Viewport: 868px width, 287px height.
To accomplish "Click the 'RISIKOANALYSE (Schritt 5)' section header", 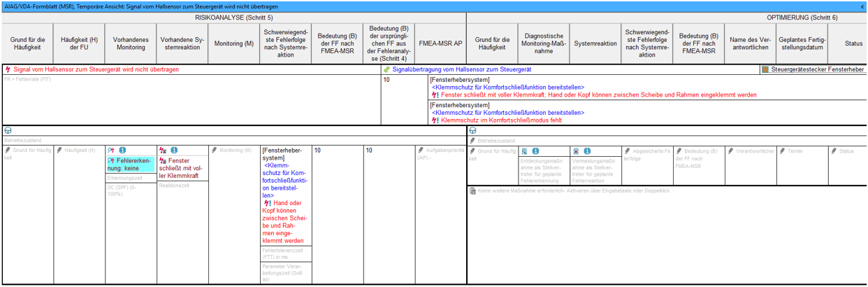I will tap(234, 17).
